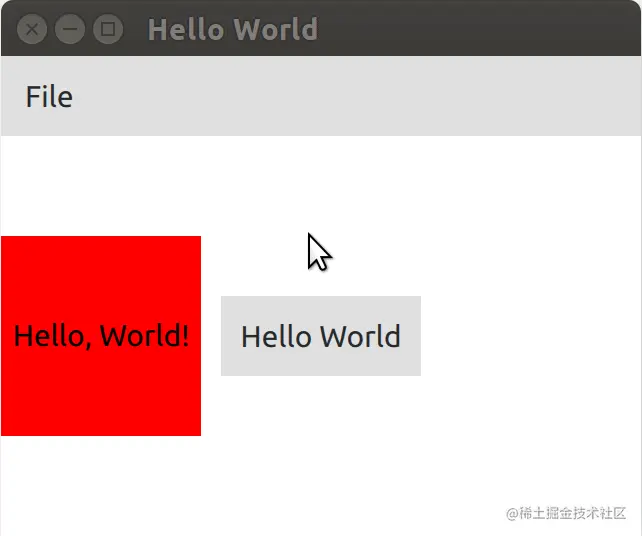Close the Hello World window

click(32, 29)
